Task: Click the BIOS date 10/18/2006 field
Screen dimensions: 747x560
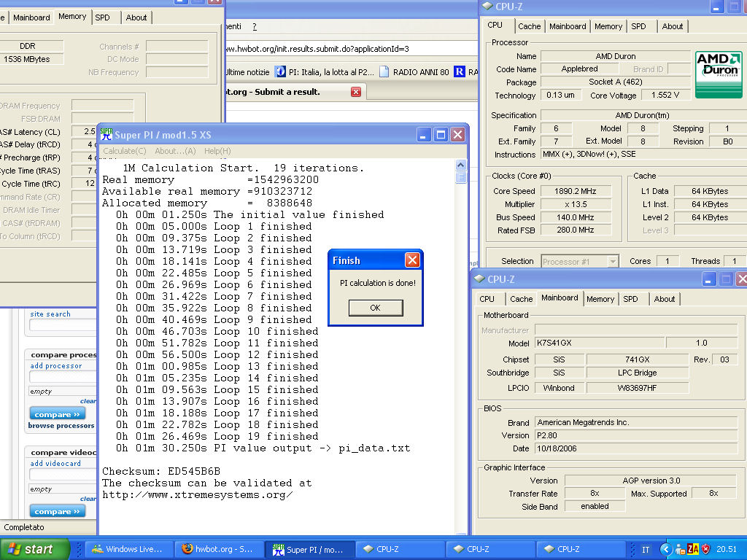Action: click(x=636, y=448)
